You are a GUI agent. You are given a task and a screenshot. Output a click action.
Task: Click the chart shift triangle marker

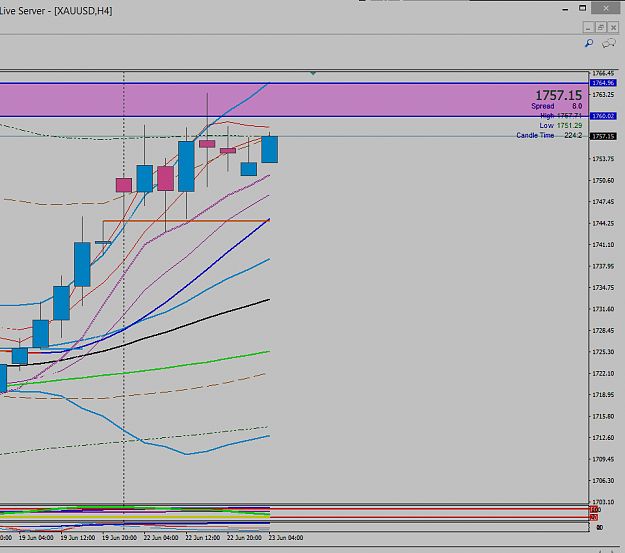tap(313, 73)
